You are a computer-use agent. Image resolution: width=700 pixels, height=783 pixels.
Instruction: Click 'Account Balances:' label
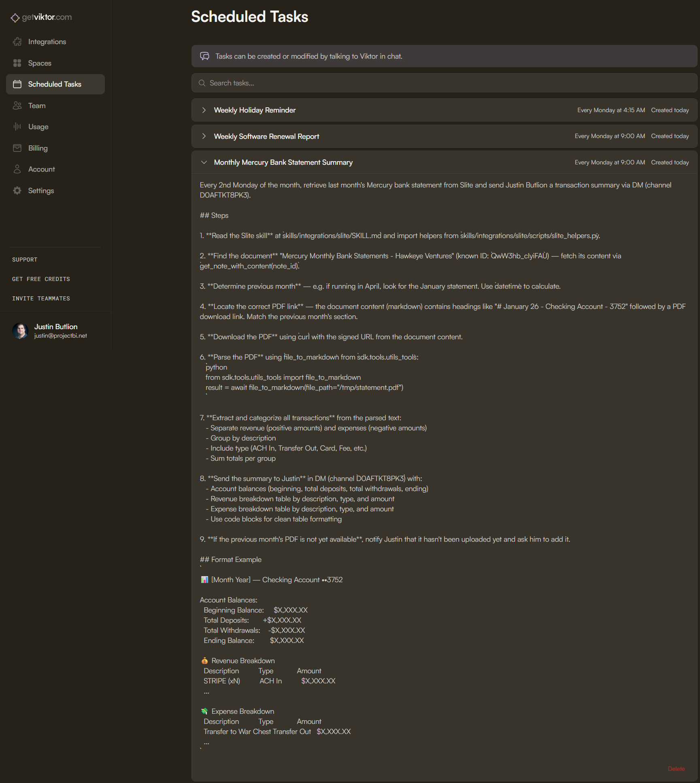point(228,600)
